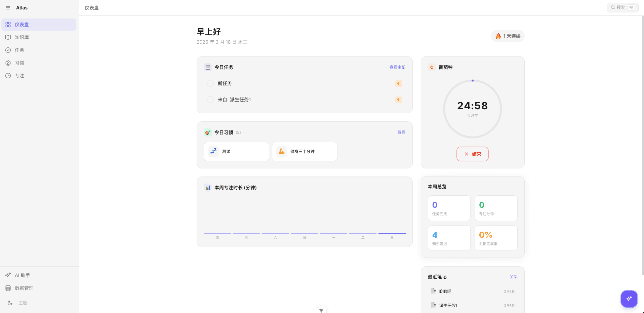
Task: End the focus session with 结束
Action: point(473,154)
